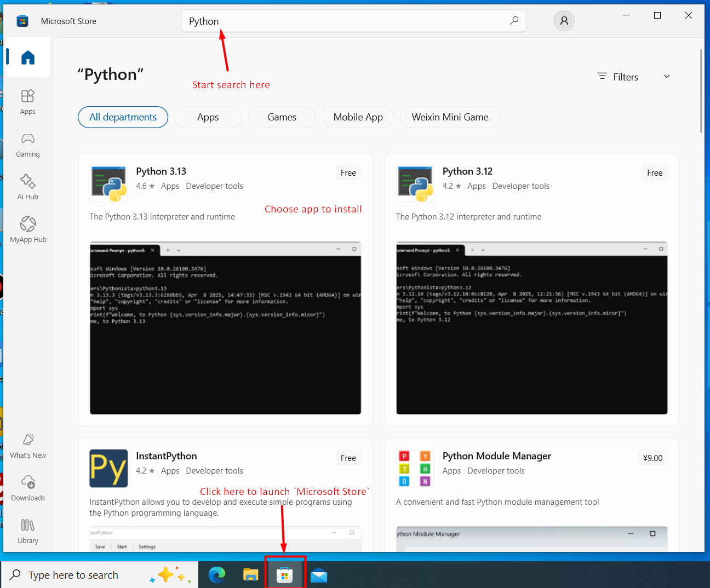
Task: Click Free button for InstantPython
Action: 348,458
